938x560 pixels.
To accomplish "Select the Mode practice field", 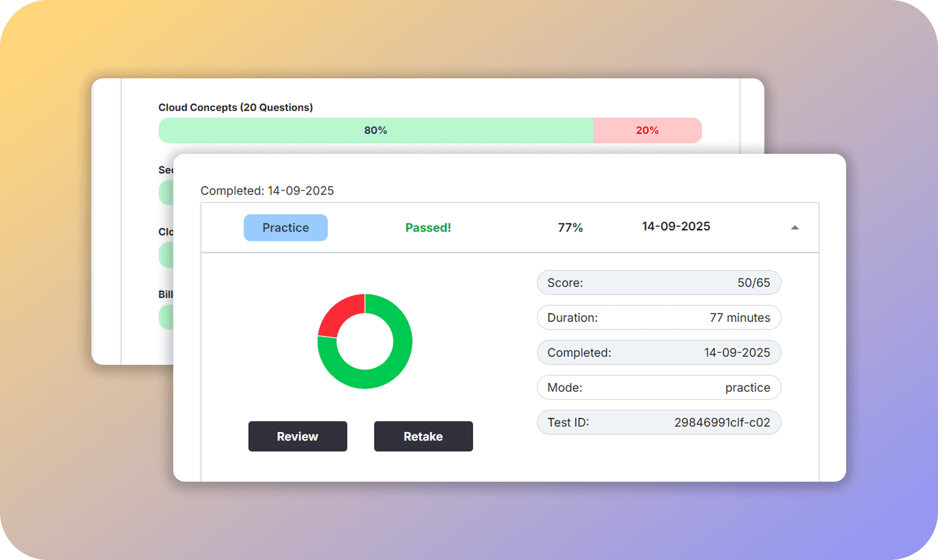I will 659,387.
